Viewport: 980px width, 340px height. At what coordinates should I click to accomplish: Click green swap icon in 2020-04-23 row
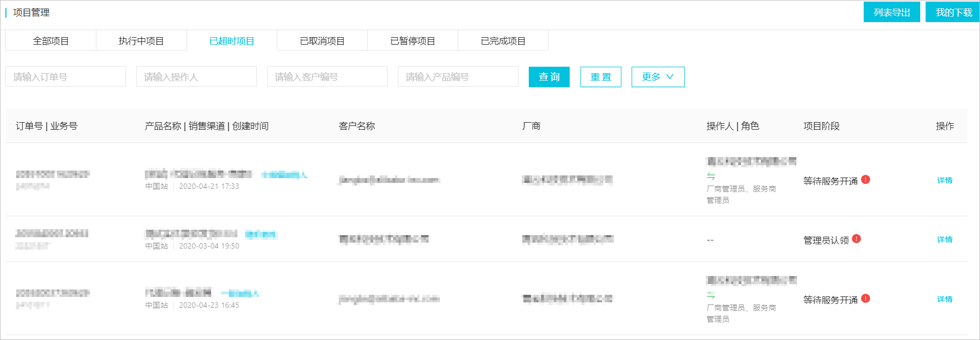[x=711, y=295]
